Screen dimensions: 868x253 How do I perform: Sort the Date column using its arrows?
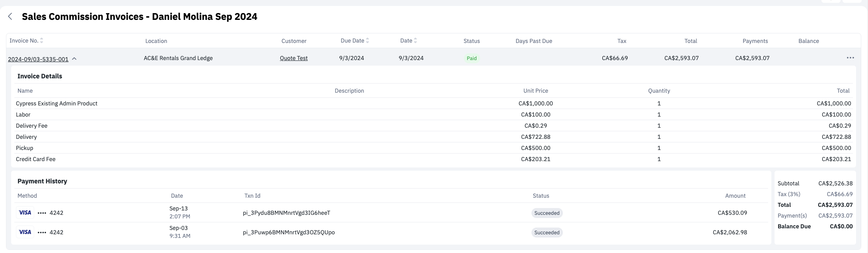[415, 41]
